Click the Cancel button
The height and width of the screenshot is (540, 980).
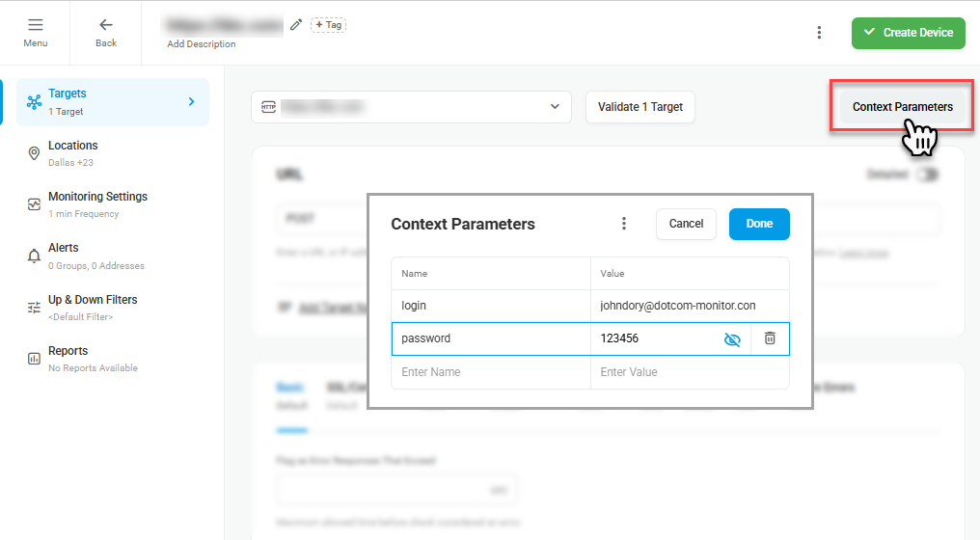(686, 224)
